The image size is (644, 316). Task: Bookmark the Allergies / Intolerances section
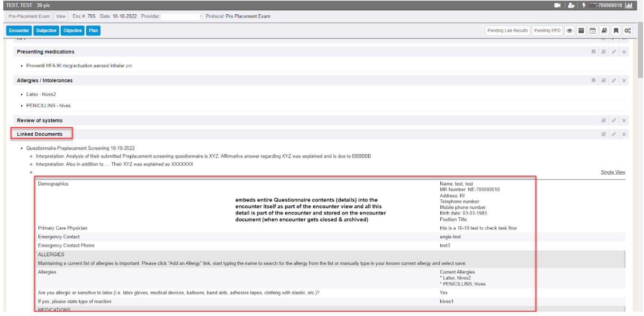pos(593,81)
